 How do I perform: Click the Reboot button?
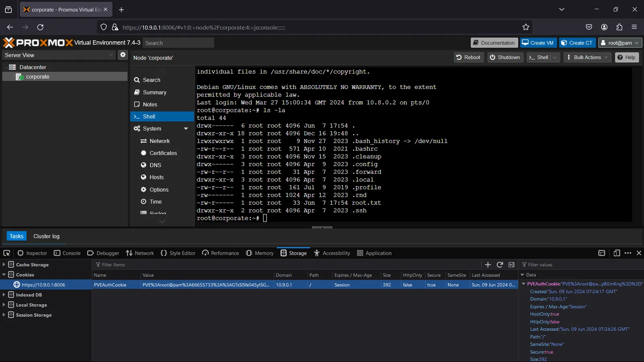point(469,58)
